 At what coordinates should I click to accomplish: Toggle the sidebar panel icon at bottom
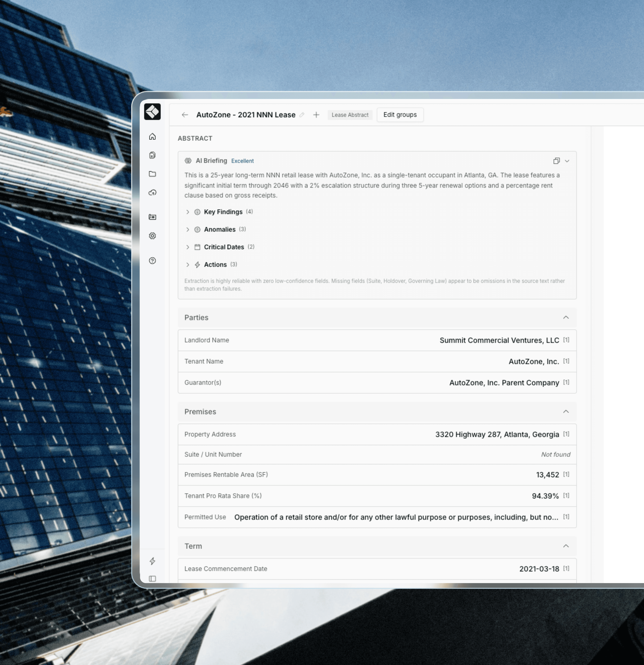152,578
